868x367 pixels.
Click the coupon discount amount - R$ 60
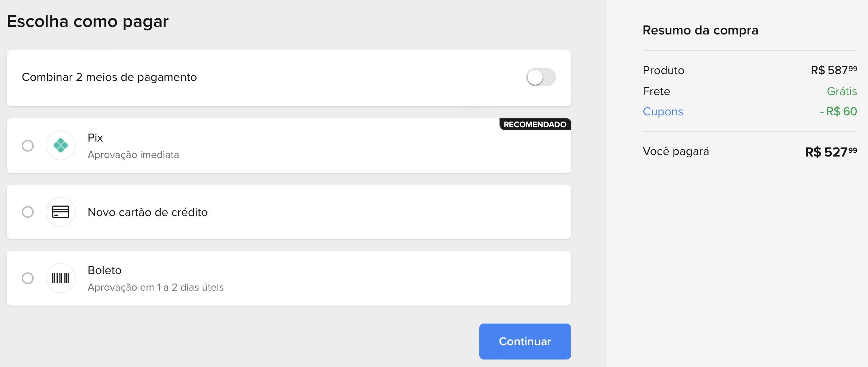[x=838, y=112]
